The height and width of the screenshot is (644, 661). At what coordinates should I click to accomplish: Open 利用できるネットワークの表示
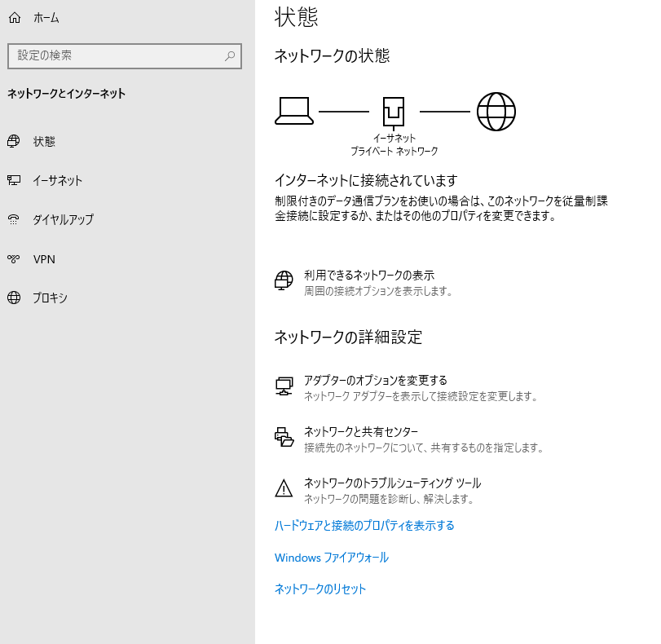pos(369,276)
